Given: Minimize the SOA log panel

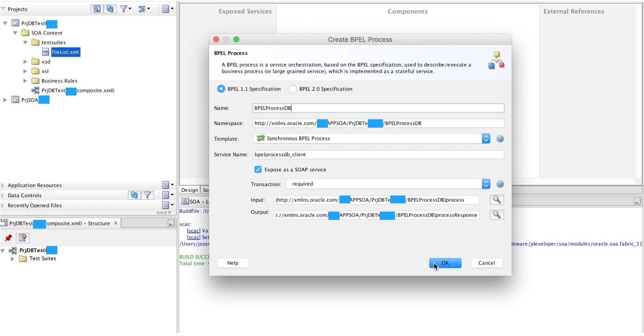Looking at the screenshot, I should point(637,202).
